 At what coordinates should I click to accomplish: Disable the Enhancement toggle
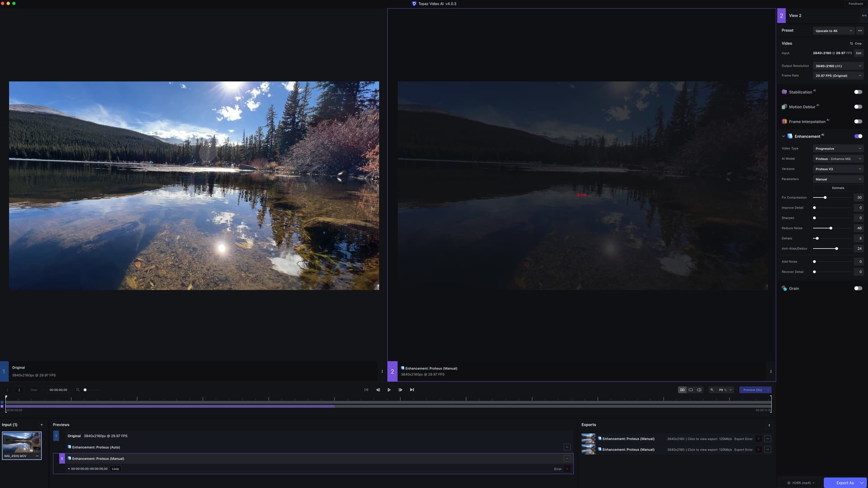(858, 136)
